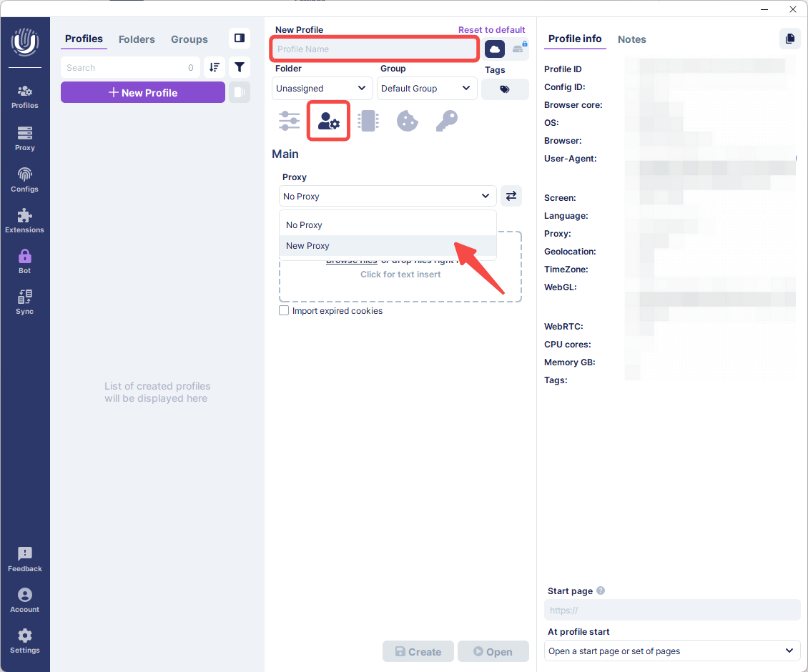This screenshot has height=672, width=808.
Task: Click the key icon tab
Action: pyautogui.click(x=446, y=121)
